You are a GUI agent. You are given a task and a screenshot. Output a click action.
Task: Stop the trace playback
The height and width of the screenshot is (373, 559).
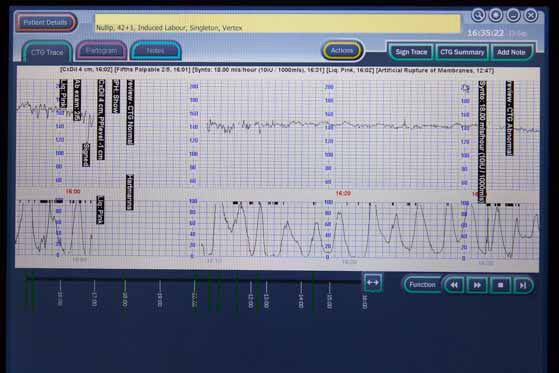pyautogui.click(x=500, y=285)
